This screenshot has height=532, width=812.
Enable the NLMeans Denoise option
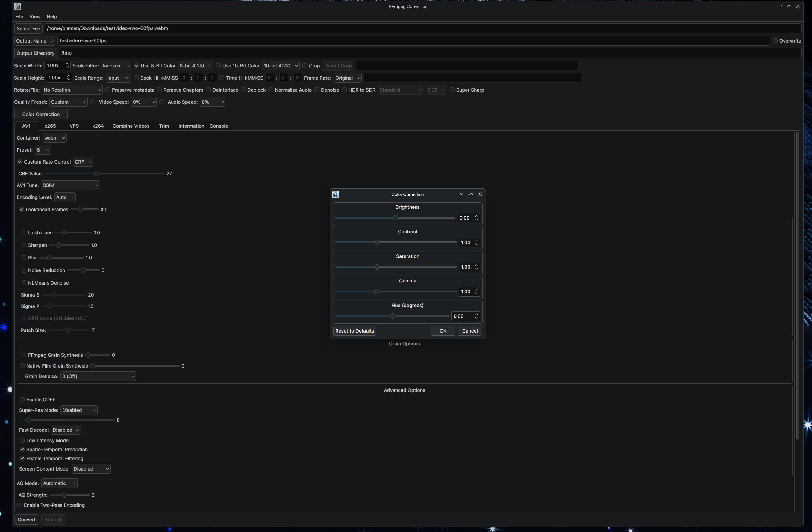click(x=24, y=283)
